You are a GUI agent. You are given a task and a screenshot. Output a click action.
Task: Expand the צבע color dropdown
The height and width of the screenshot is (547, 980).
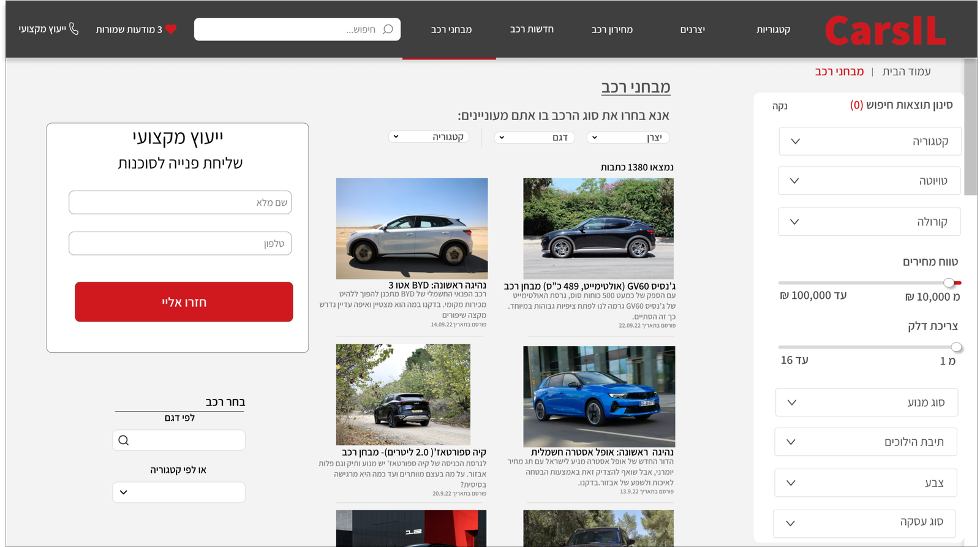865,483
